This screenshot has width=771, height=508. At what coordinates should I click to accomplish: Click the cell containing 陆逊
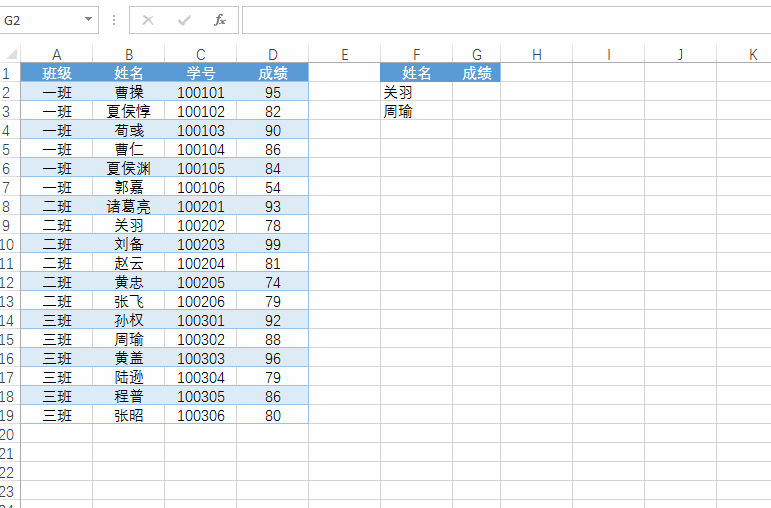coord(128,378)
